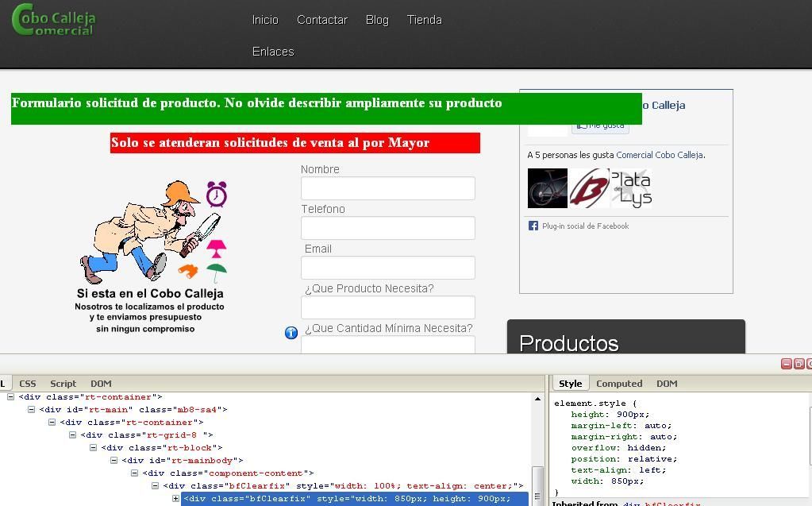Click into the Email input field

pos(388,268)
